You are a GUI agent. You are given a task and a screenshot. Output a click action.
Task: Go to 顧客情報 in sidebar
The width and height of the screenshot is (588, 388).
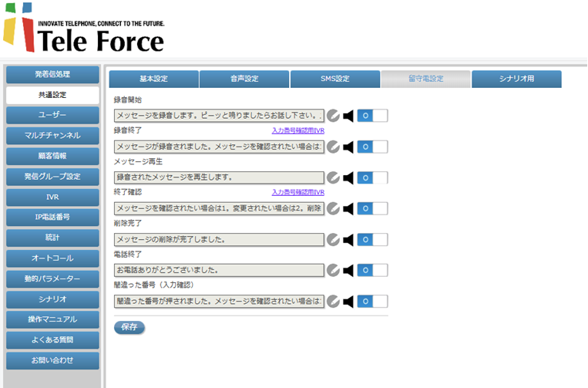point(52,156)
